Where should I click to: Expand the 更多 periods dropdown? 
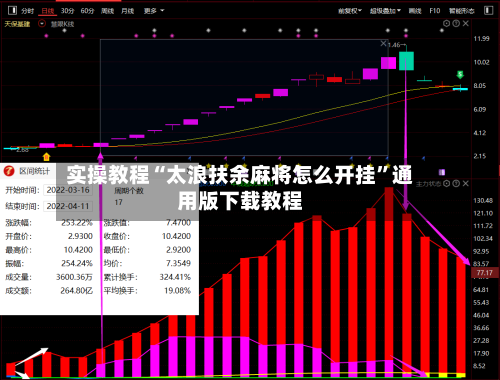click(154, 11)
